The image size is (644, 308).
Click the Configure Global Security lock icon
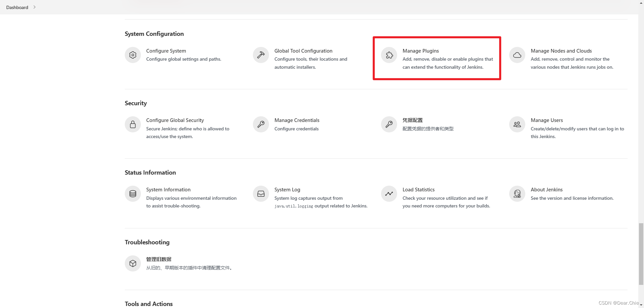click(133, 124)
